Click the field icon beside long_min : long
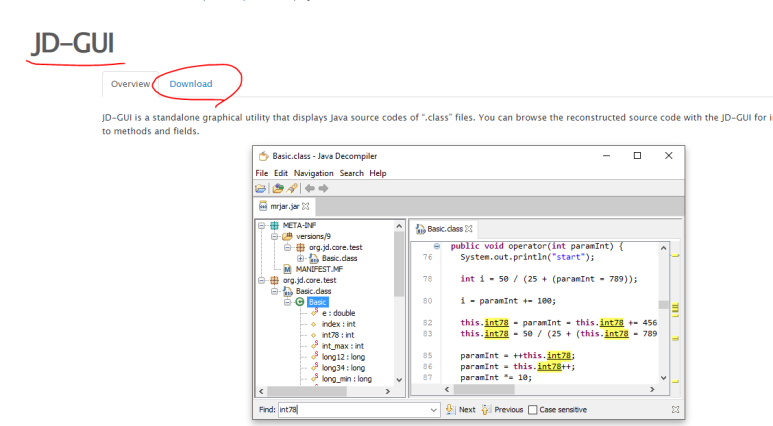The width and height of the screenshot is (773, 426). (x=314, y=379)
